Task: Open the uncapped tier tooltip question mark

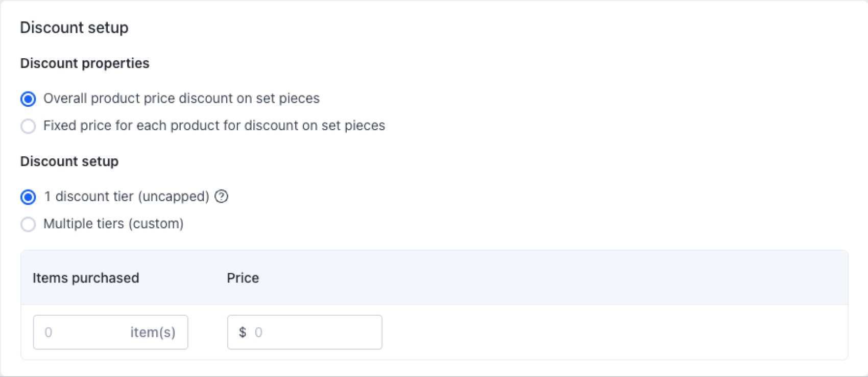Action: (x=222, y=197)
